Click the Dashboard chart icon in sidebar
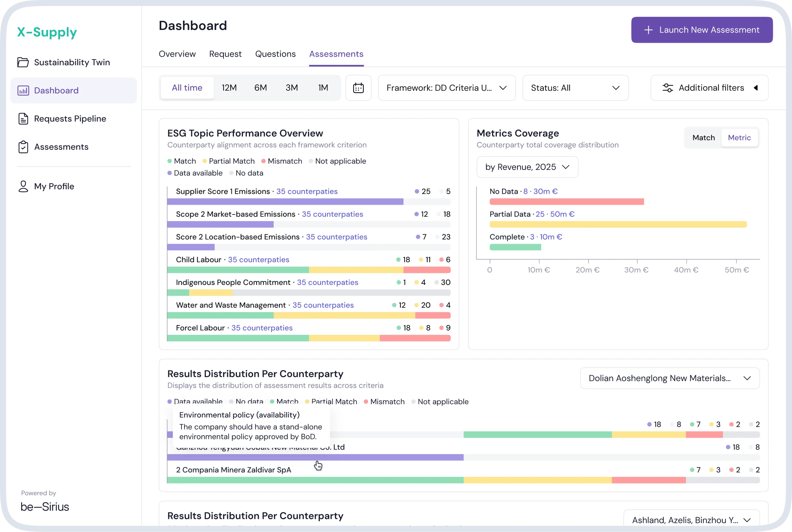 [x=23, y=90]
